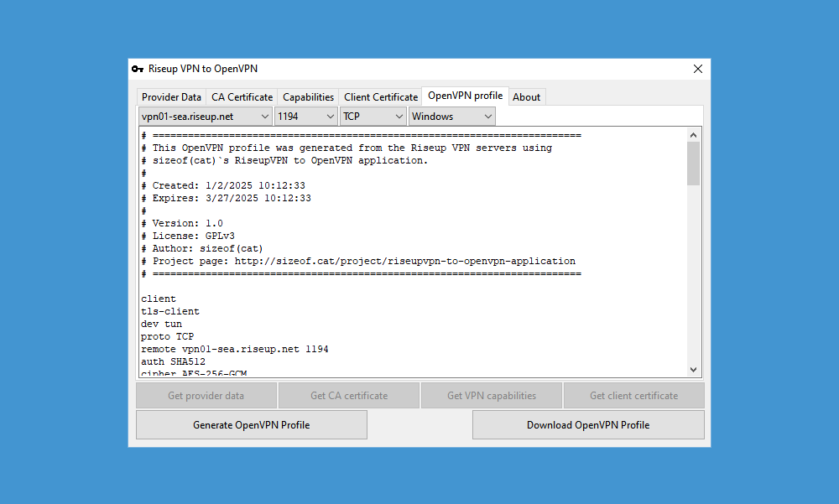
Task: Go to the Client Certificate tab
Action: [380, 97]
